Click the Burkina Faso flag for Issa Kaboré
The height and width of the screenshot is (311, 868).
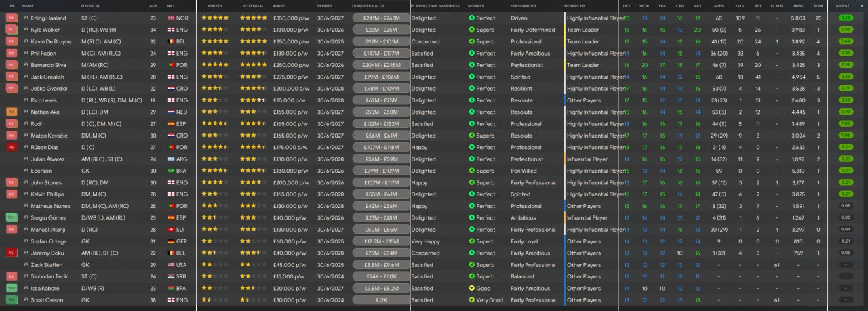pyautogui.click(x=170, y=289)
